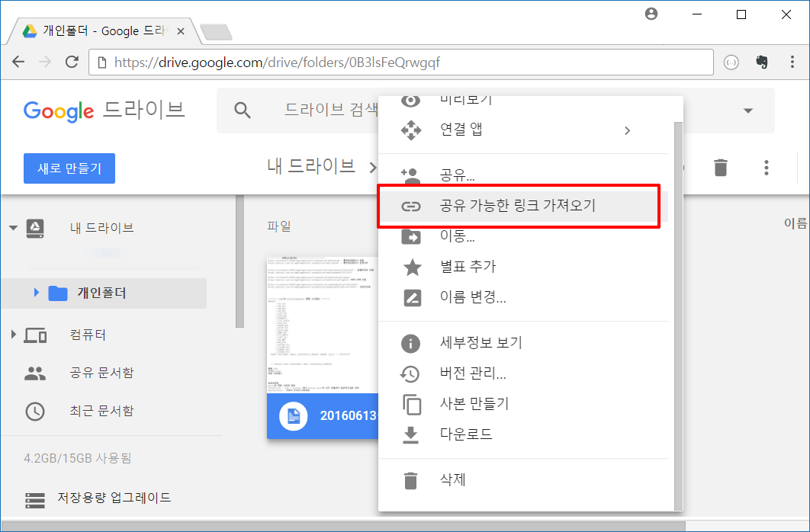Open 최근 문서함 in sidebar

101,412
